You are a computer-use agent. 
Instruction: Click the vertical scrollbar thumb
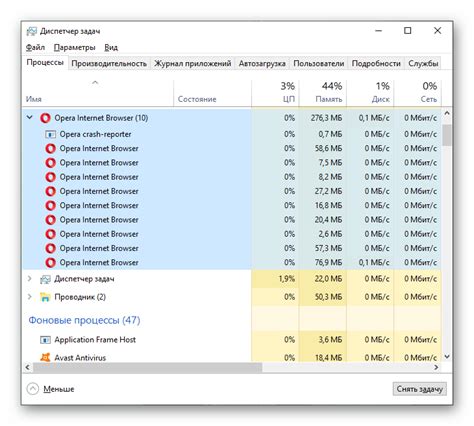[447, 135]
